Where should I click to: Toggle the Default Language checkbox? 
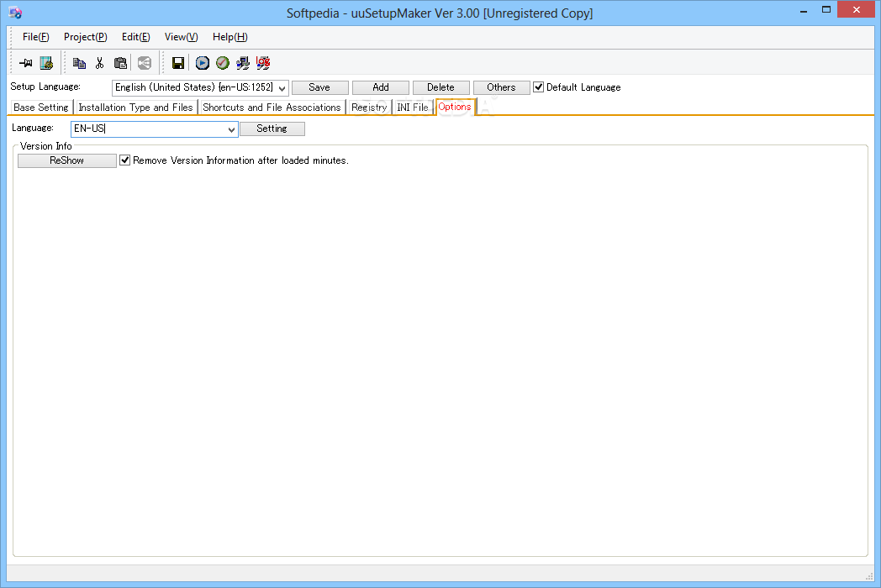(538, 87)
